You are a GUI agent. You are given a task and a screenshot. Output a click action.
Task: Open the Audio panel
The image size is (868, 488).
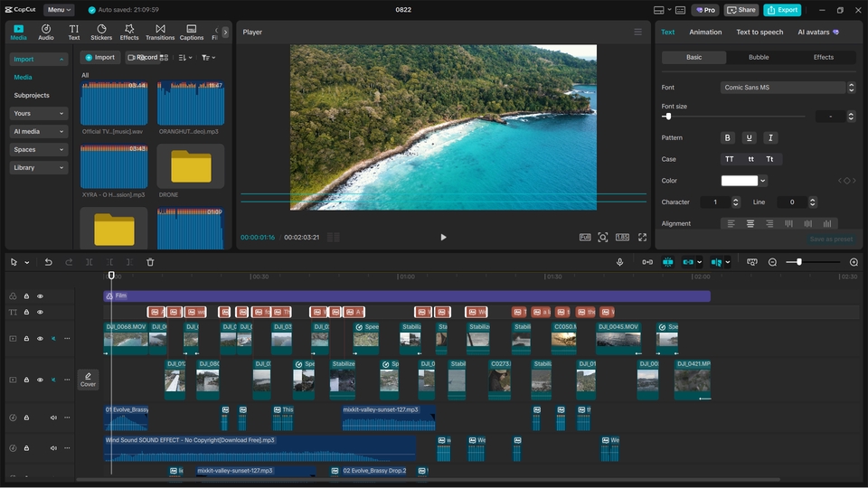(x=46, y=33)
